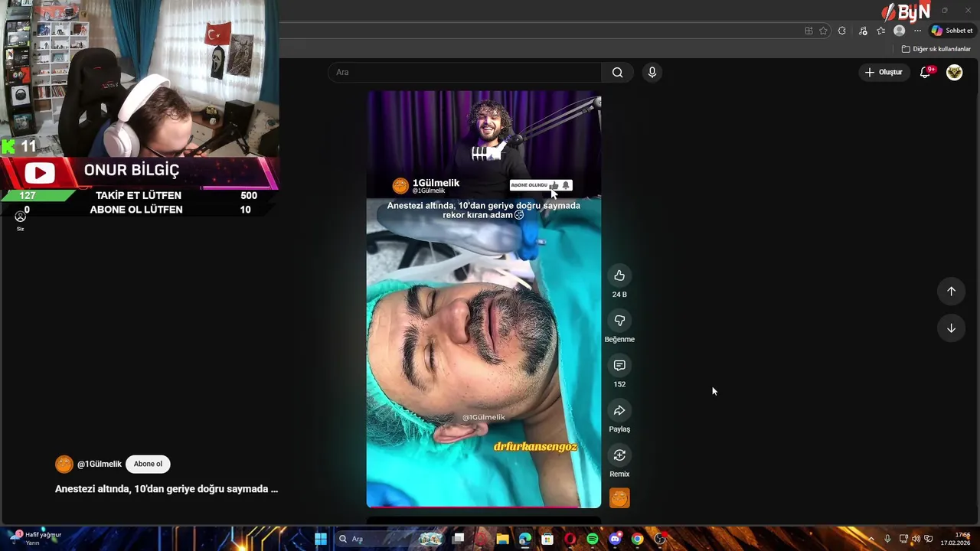Screen dimensions: 980x551
Task: Like the Shorts video with the thumbs-up icon
Action: [x=619, y=275]
